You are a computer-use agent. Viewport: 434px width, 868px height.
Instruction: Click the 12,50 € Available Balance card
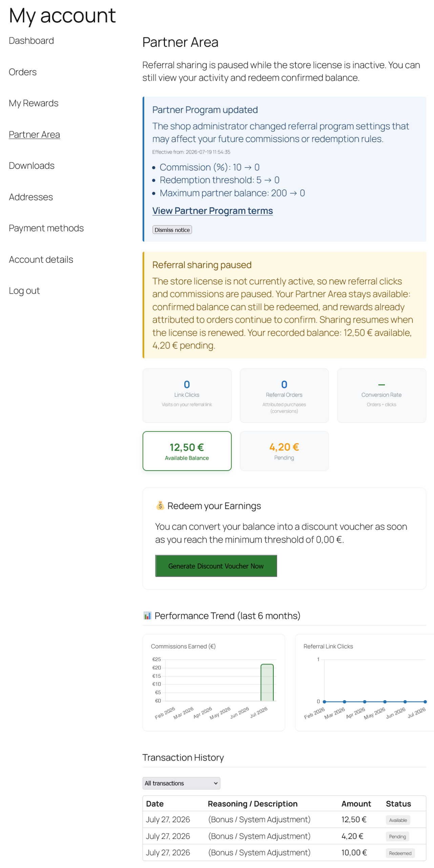(187, 451)
